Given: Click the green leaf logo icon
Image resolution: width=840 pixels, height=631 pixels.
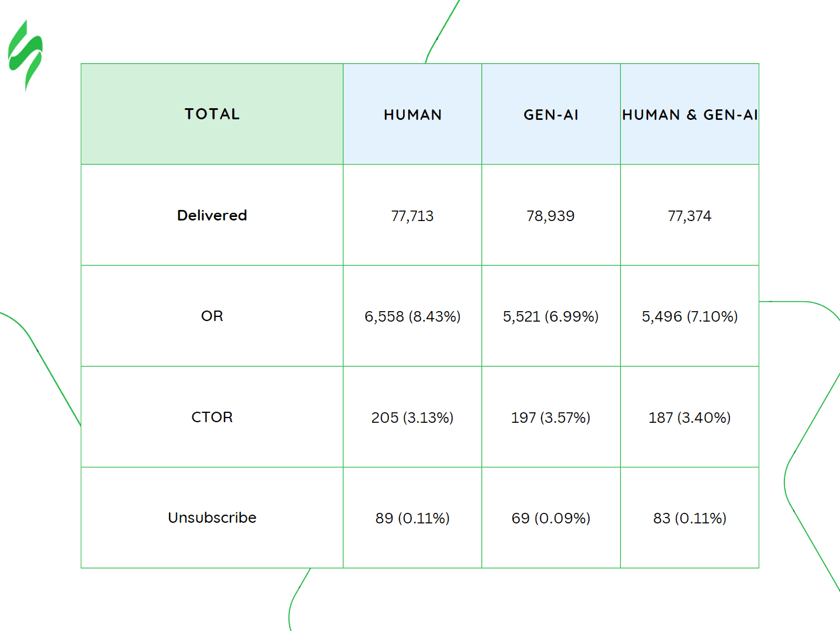Looking at the screenshot, I should pos(26,55).
